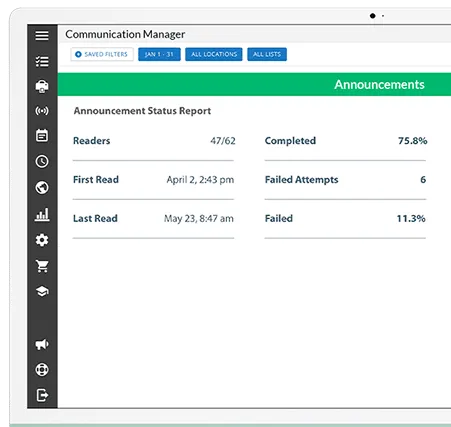The image size is (451, 427).
Task: Open the Saved Filters button
Action: coord(102,54)
